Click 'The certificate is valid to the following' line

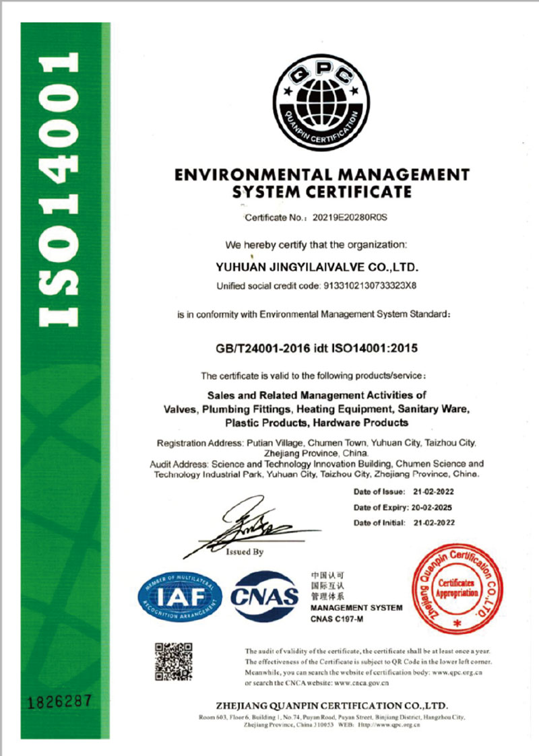pos(314,376)
